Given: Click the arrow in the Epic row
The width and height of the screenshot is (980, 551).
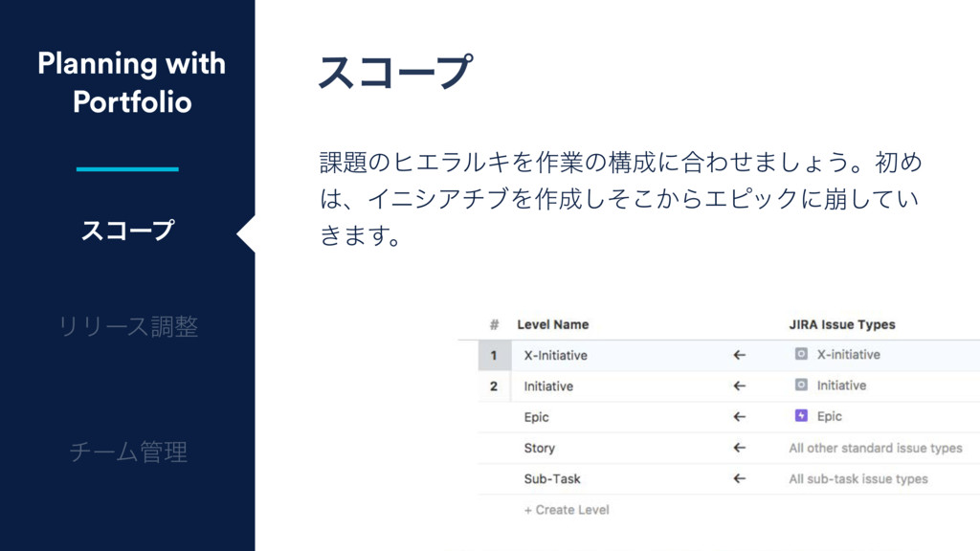Looking at the screenshot, I should coord(740,417).
